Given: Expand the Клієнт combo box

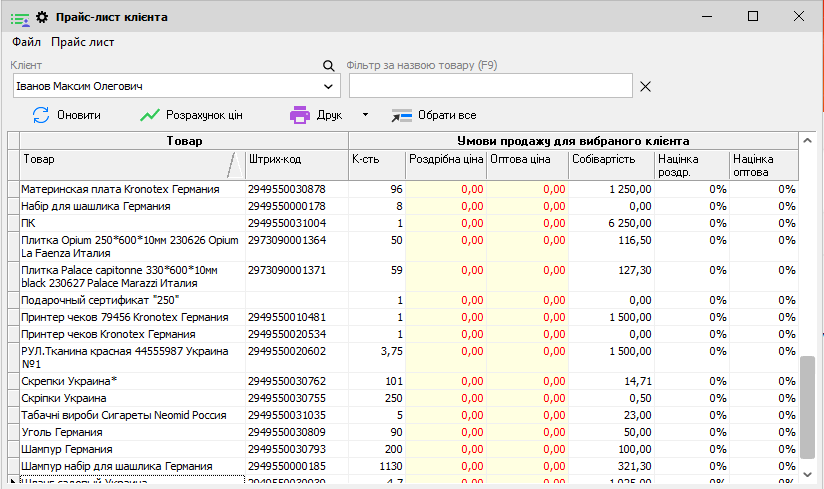Looking at the screenshot, I should tap(329, 87).
